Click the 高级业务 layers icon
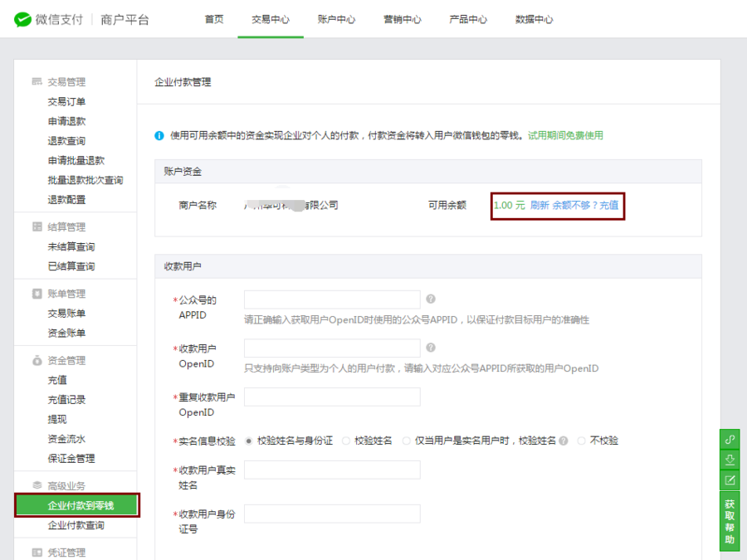Viewport: 747px width, 560px height. pos(37,485)
